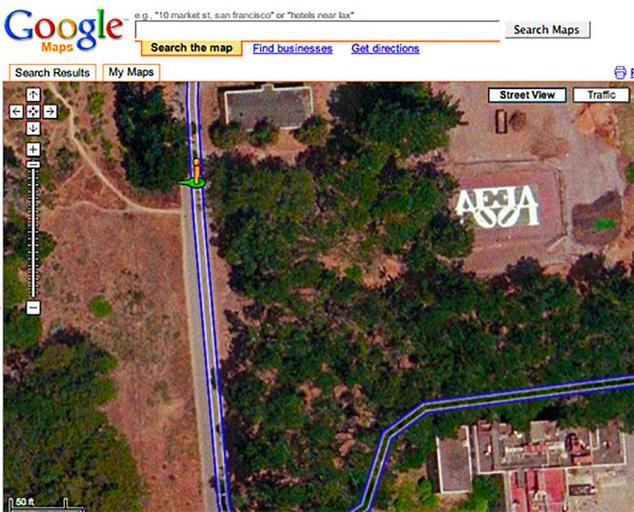
Task: Open the print icon
Action: coord(620,72)
